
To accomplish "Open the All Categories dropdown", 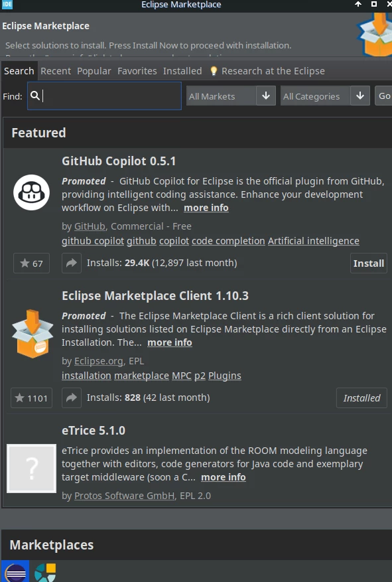I will coord(325,96).
